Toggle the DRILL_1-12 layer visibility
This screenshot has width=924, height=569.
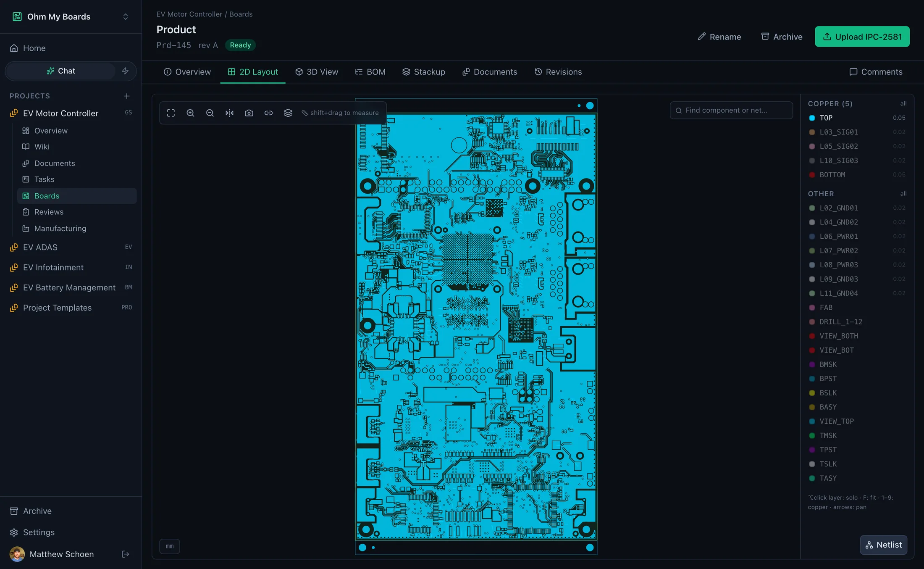[x=857, y=322]
